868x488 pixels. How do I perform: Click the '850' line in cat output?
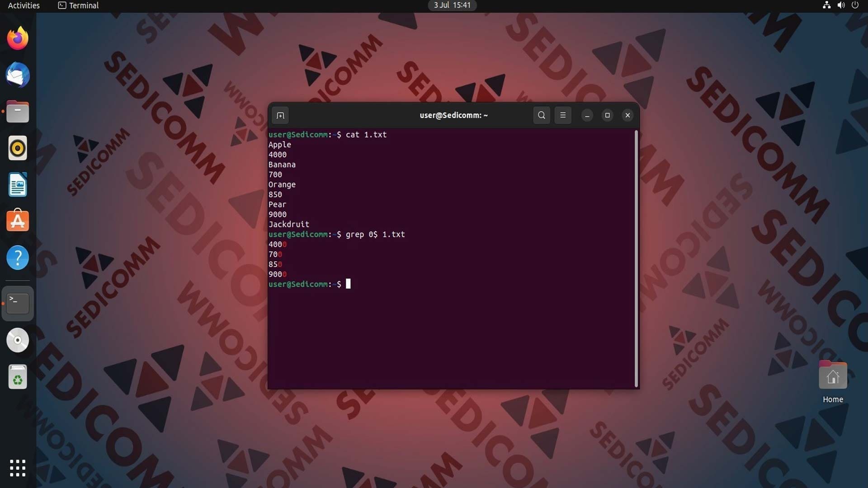(275, 194)
